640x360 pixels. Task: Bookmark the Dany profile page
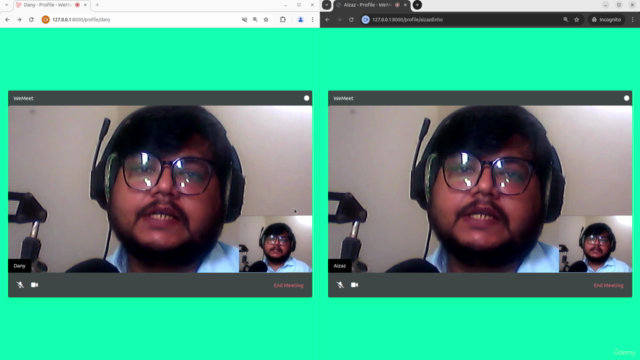(266, 20)
